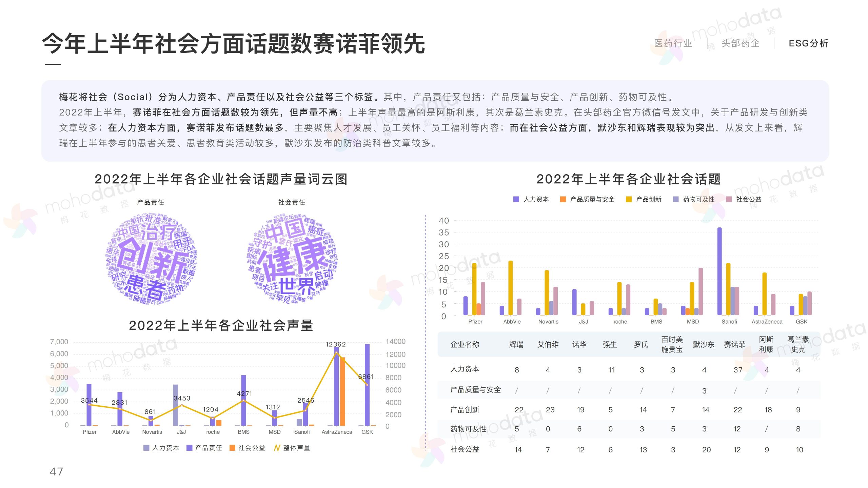
Task: Click the 人力资本 purple legend swatch
Action: pyautogui.click(x=516, y=199)
